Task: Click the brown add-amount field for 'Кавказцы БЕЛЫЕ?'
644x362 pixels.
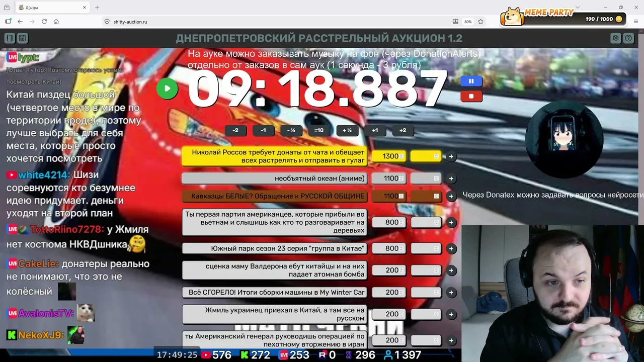Action: coord(426,196)
